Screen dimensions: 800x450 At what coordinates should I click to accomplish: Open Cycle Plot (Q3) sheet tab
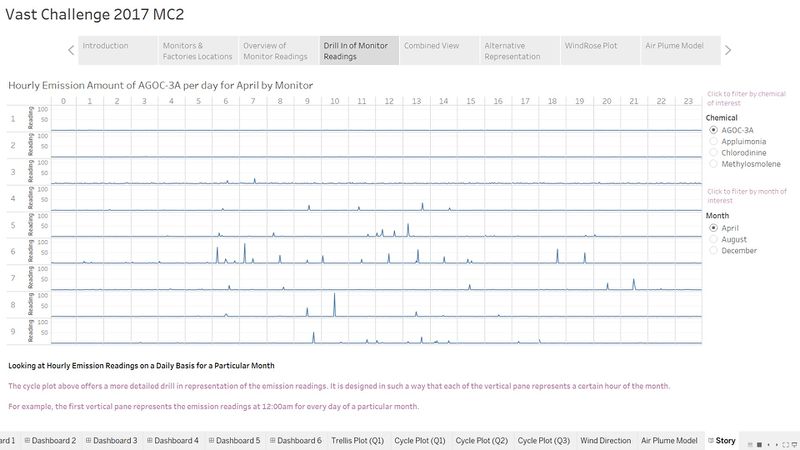pyautogui.click(x=543, y=440)
